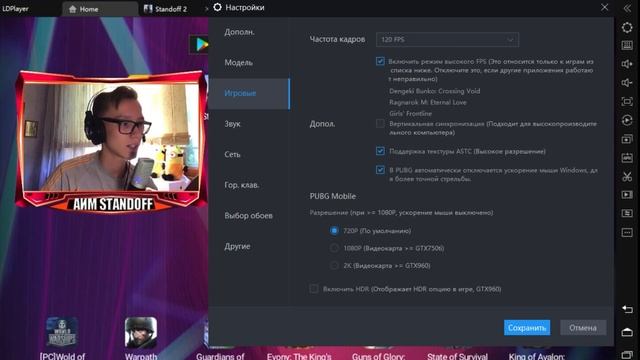Click Girls' Frontline list entry
640x360 pixels.
[410, 113]
